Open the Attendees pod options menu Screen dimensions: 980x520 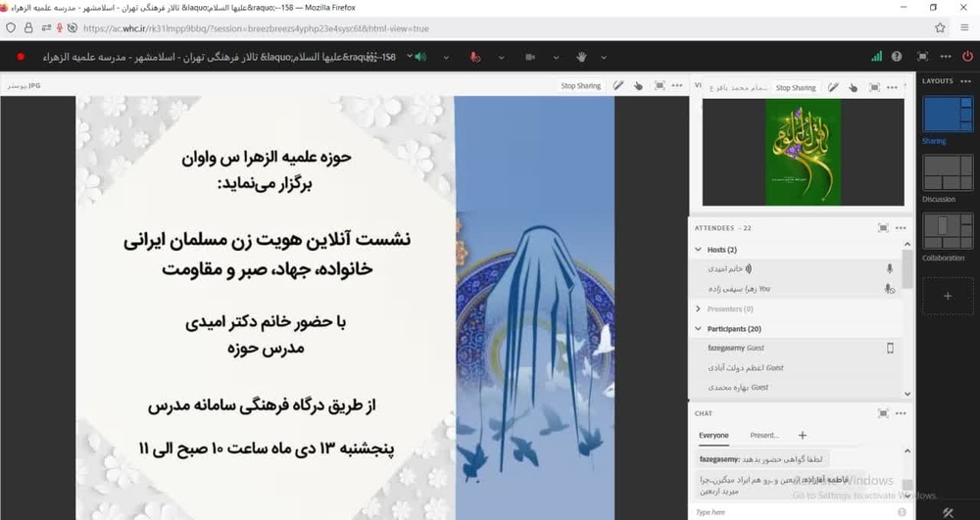click(901, 228)
